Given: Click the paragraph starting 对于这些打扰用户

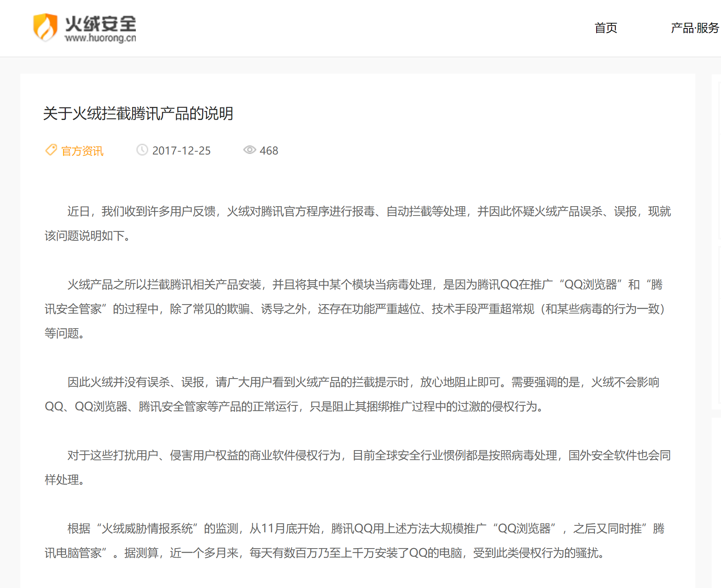Looking at the screenshot, I should (x=357, y=467).
